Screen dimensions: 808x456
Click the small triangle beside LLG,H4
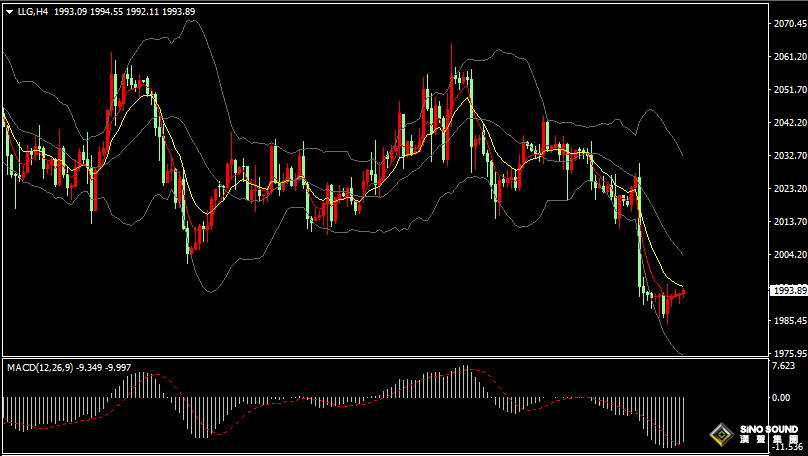pos(8,12)
